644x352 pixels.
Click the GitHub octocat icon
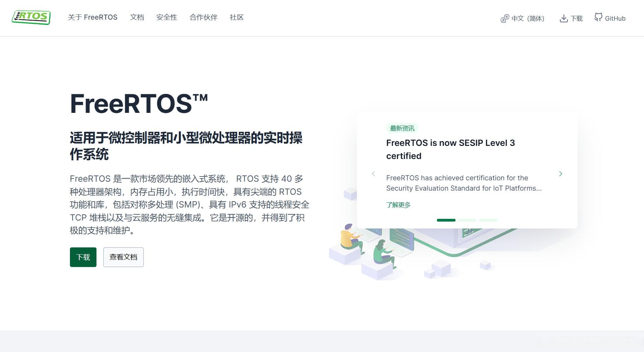(598, 17)
